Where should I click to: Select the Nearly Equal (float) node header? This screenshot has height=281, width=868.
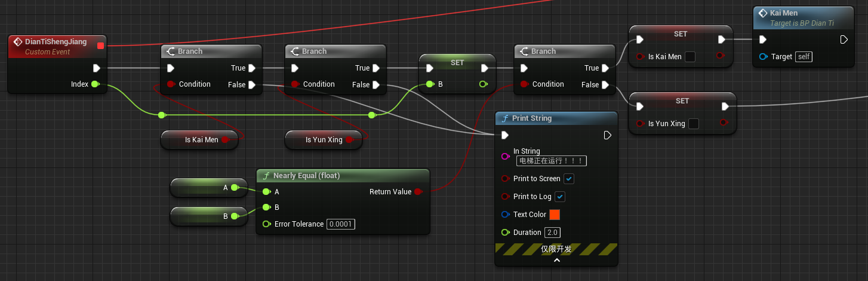(x=343, y=176)
